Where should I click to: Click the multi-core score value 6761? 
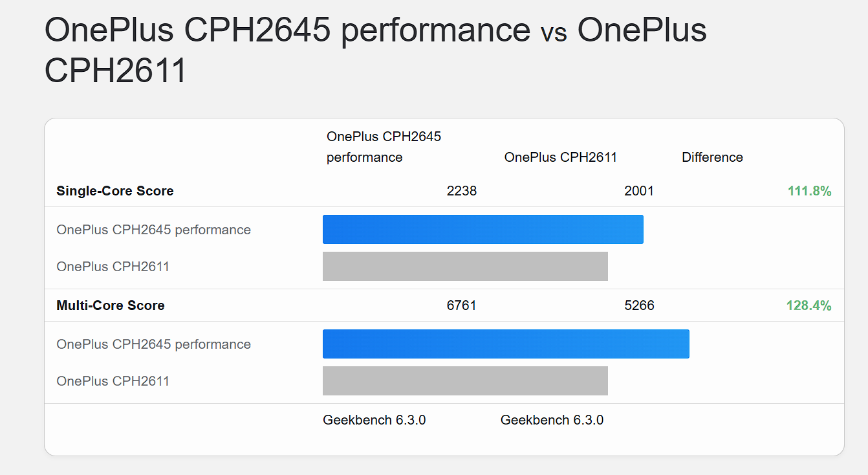pos(461,305)
